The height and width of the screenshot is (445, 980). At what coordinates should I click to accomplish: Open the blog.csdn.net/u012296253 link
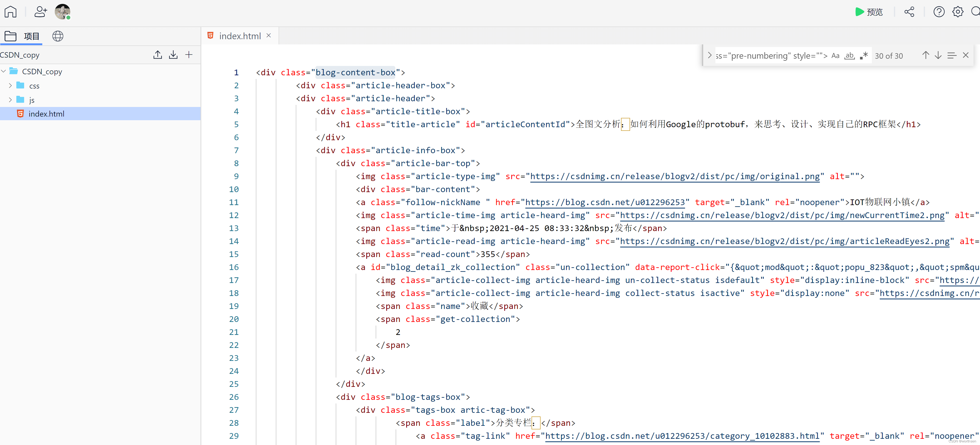[605, 202]
